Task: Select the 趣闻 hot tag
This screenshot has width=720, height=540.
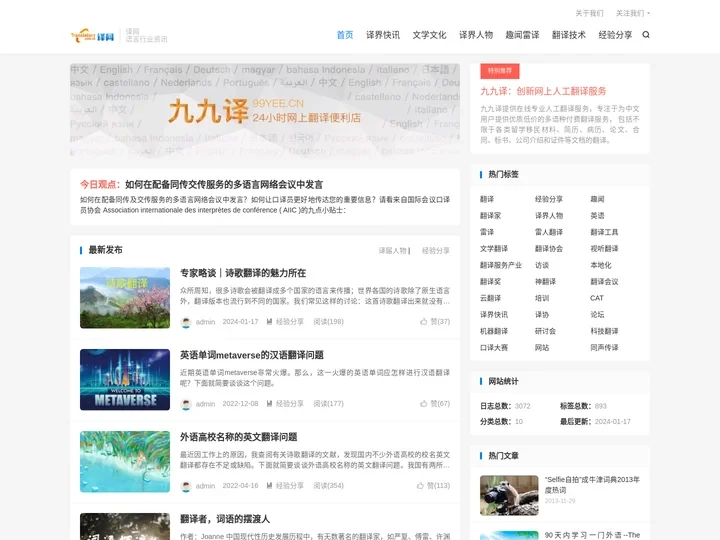Action: tap(597, 199)
